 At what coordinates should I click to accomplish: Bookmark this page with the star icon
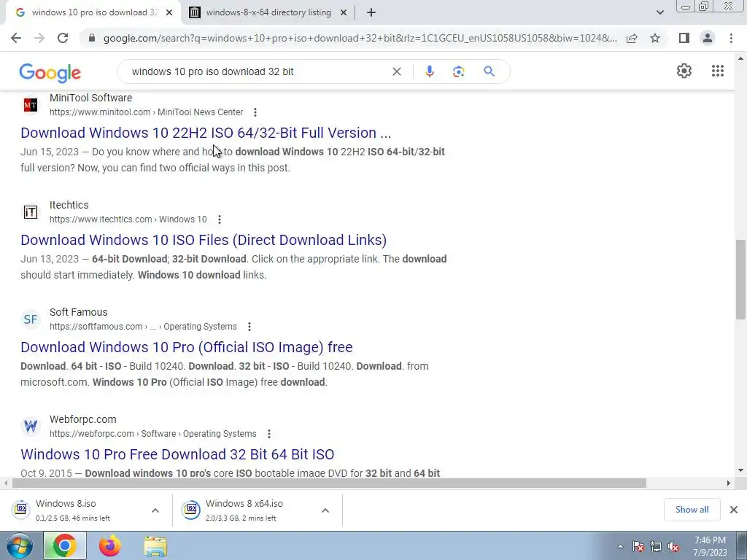pyautogui.click(x=655, y=38)
